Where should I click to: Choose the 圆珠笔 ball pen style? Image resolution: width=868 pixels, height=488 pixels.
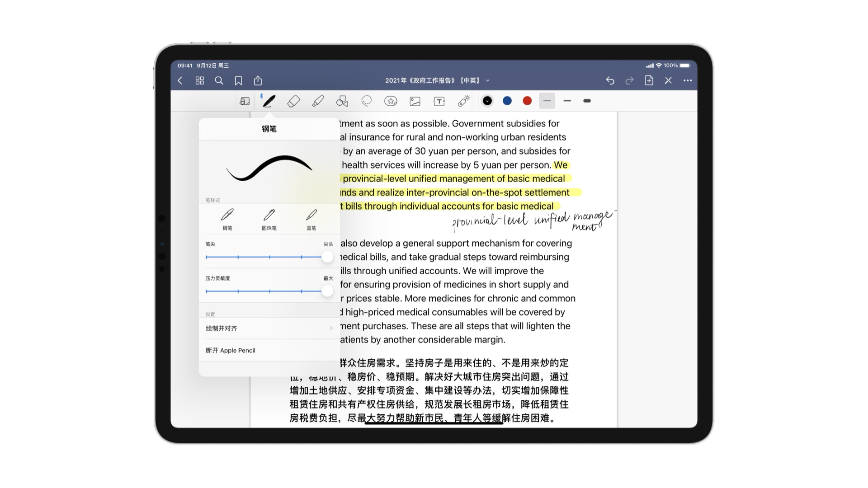pyautogui.click(x=269, y=219)
